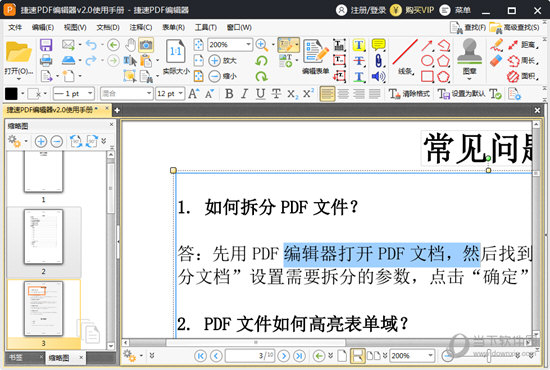Toggle underline formatting
550x370 pixels.
[x=260, y=94]
